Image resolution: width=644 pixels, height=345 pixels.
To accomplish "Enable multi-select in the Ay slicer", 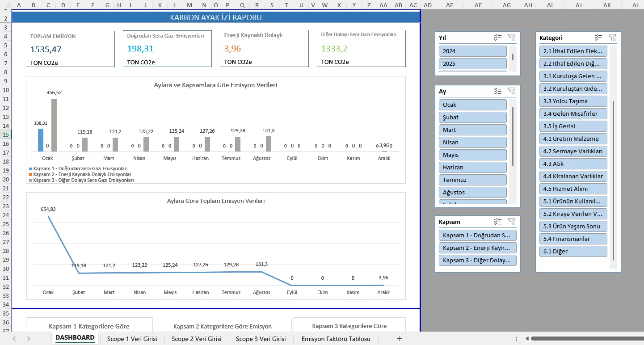I will coord(498,91).
